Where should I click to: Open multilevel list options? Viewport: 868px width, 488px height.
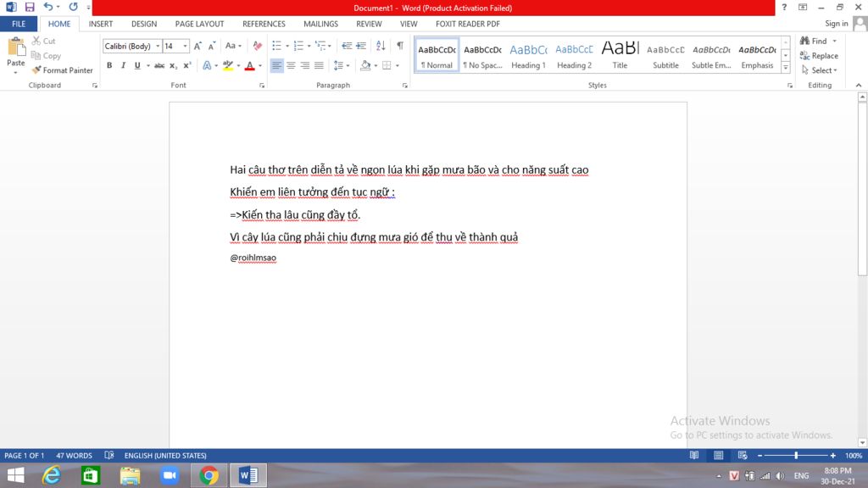tap(323, 46)
